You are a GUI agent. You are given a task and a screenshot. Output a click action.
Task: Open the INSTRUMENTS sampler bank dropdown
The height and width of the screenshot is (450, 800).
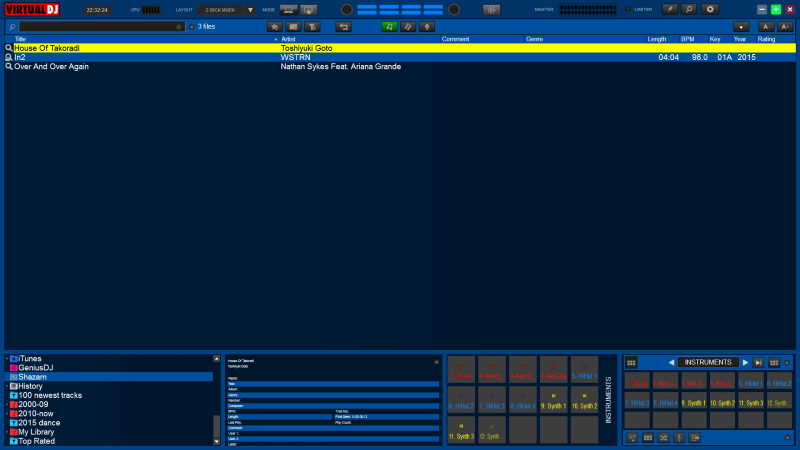(708, 362)
